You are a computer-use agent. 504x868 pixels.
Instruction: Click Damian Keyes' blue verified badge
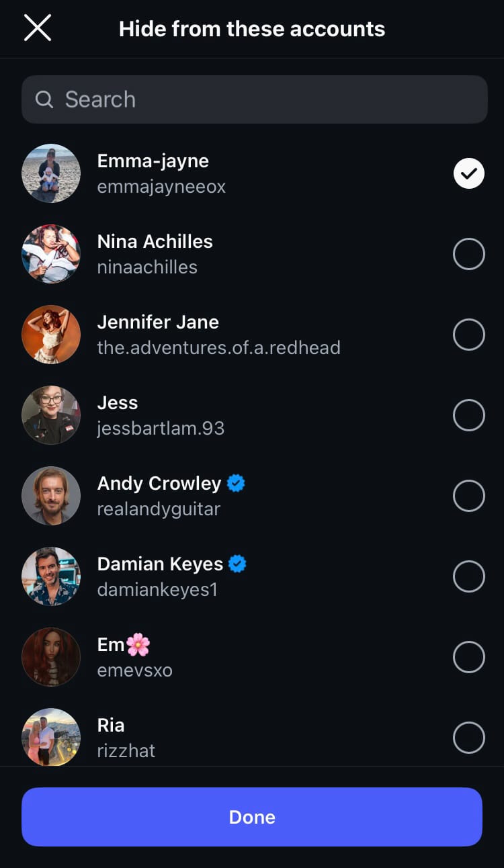pos(237,564)
